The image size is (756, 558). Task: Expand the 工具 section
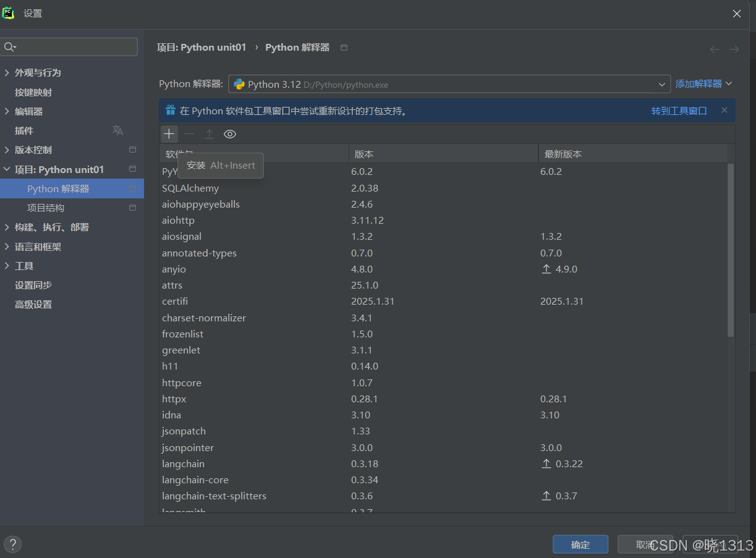pos(7,266)
